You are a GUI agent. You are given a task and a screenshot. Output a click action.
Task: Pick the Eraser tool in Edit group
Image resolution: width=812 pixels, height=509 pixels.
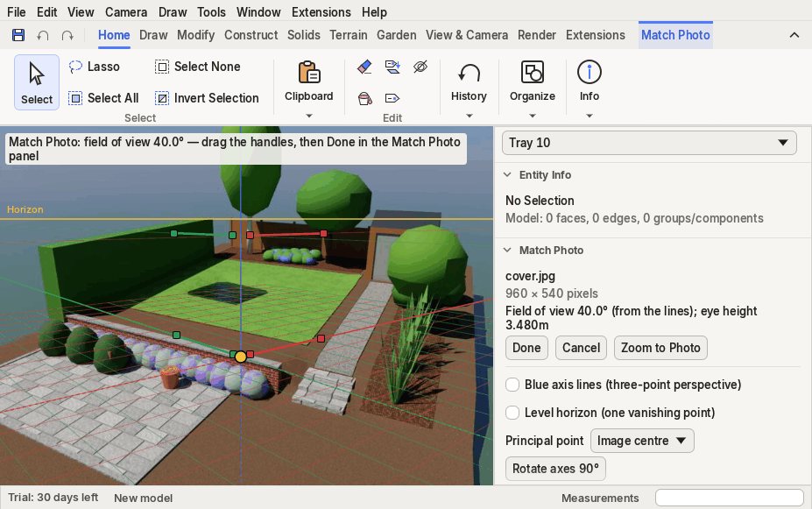pyautogui.click(x=364, y=67)
